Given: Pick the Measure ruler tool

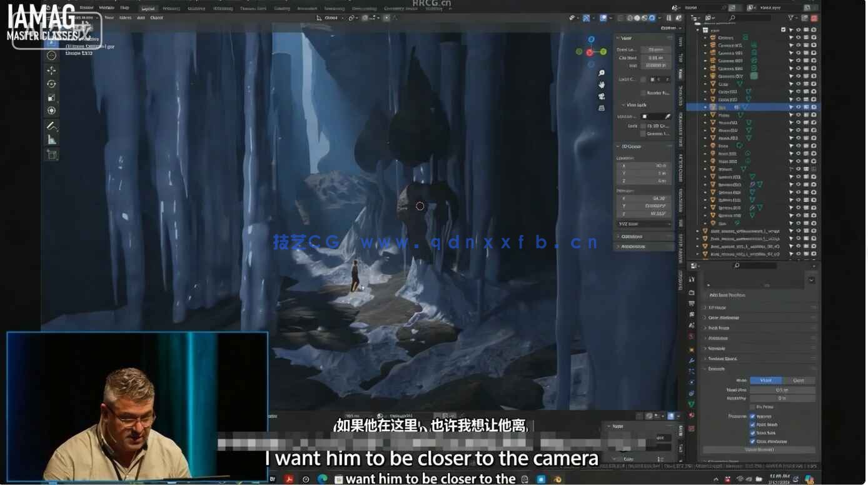Looking at the screenshot, I should [51, 140].
